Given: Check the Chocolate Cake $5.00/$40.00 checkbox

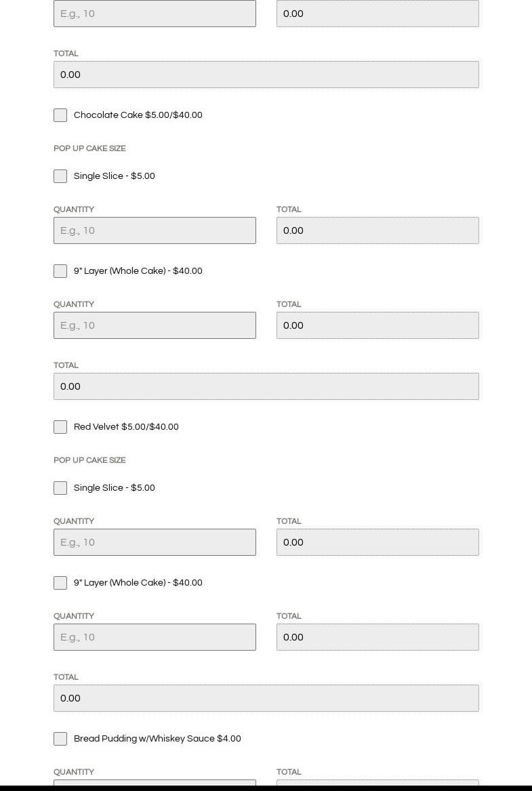Looking at the screenshot, I should [60, 115].
